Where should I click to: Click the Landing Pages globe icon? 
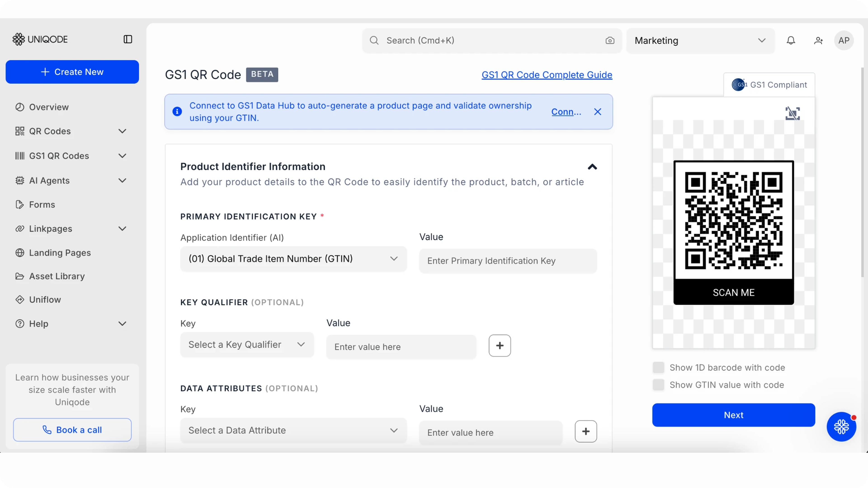[x=20, y=253]
